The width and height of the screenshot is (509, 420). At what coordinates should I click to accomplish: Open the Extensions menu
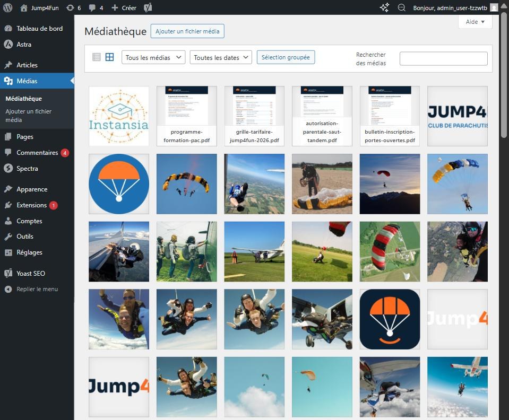(37, 205)
